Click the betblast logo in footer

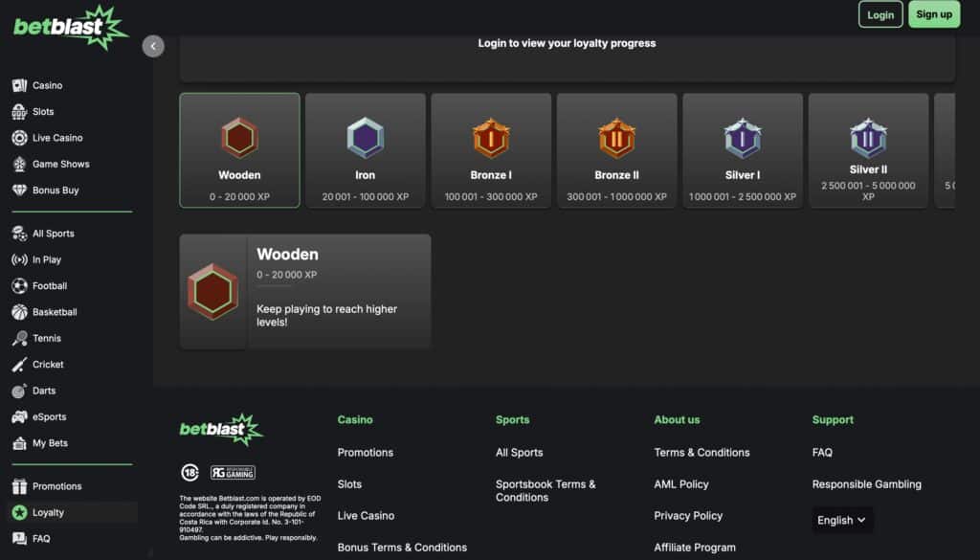[x=221, y=429]
